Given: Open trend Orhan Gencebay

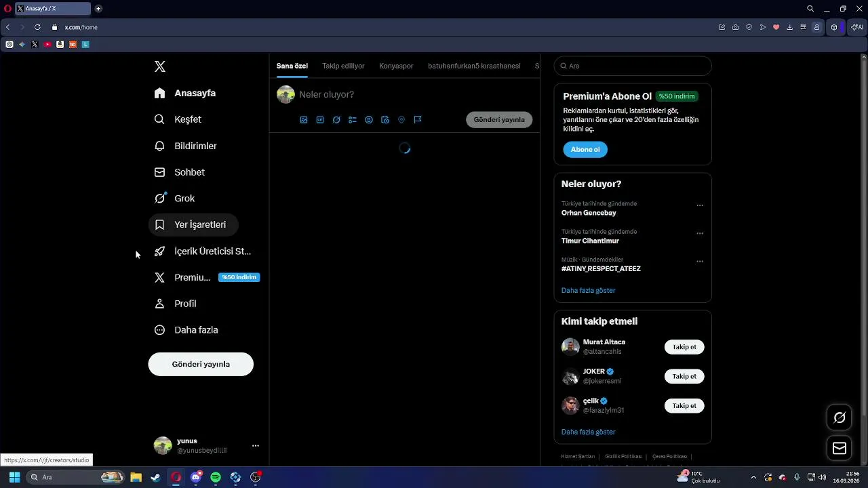Looking at the screenshot, I should tap(589, 213).
